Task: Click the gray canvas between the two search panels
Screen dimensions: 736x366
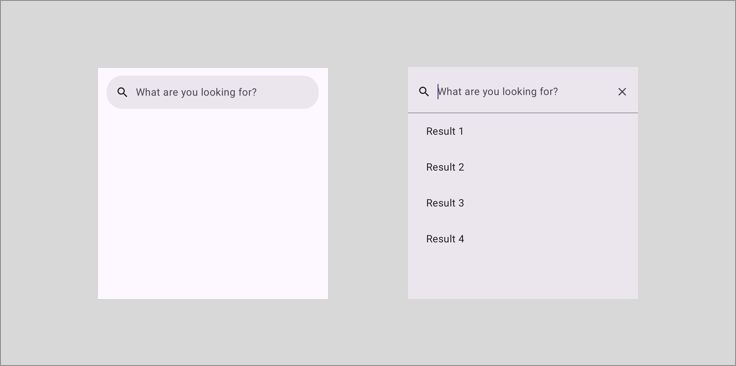Action: tap(368, 183)
